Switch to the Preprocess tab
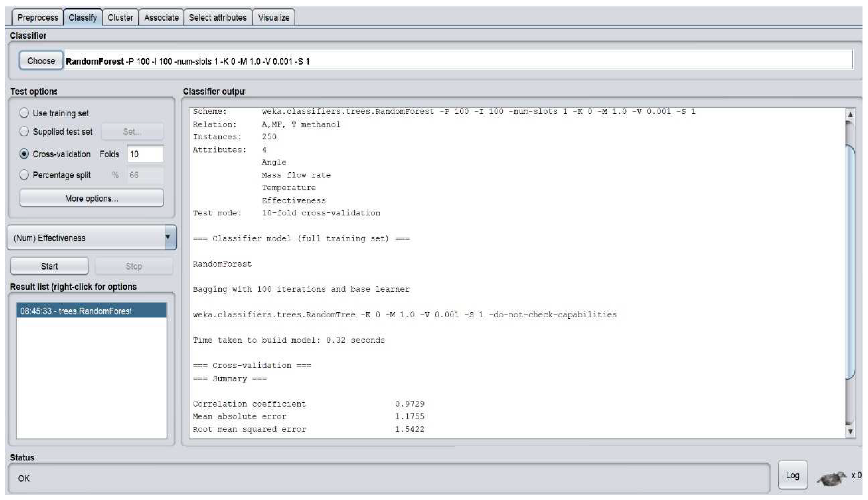This screenshot has height=500, width=868. coord(38,17)
